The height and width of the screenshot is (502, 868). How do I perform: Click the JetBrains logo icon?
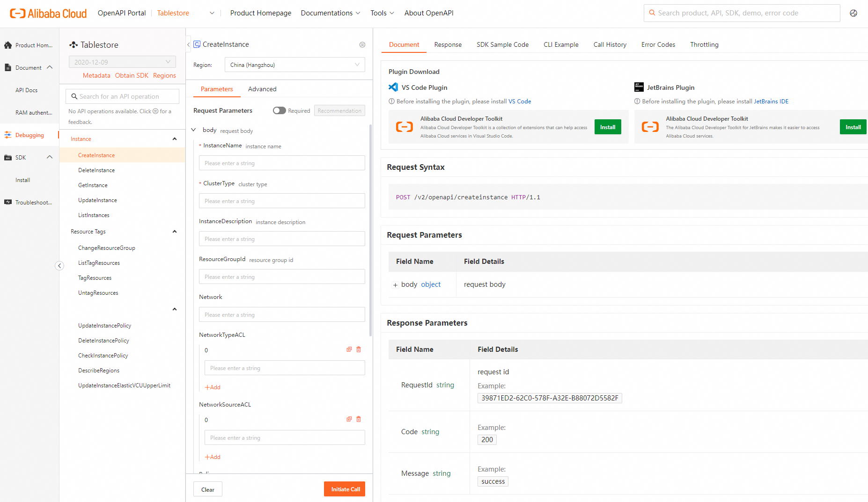(x=639, y=87)
